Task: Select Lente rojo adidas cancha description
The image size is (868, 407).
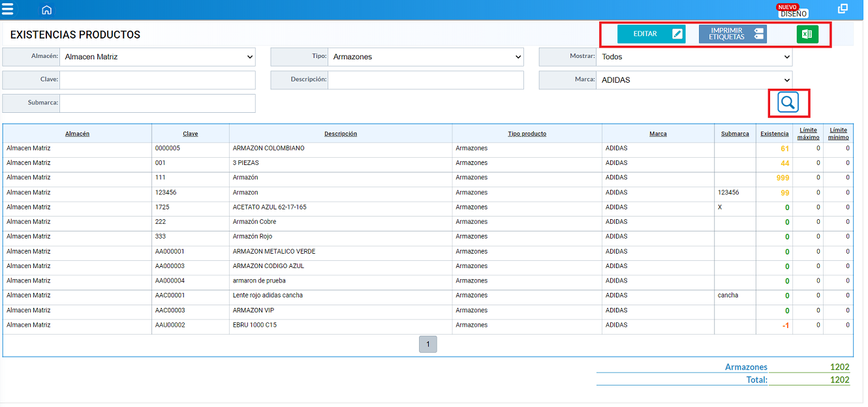Action: click(x=268, y=295)
